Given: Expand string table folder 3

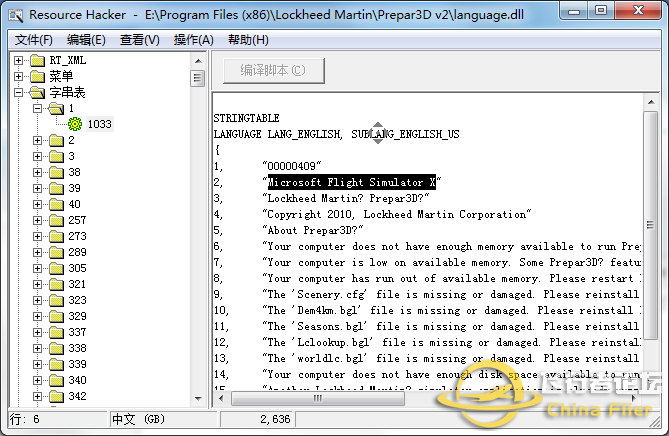Looking at the screenshot, I should [38, 157].
